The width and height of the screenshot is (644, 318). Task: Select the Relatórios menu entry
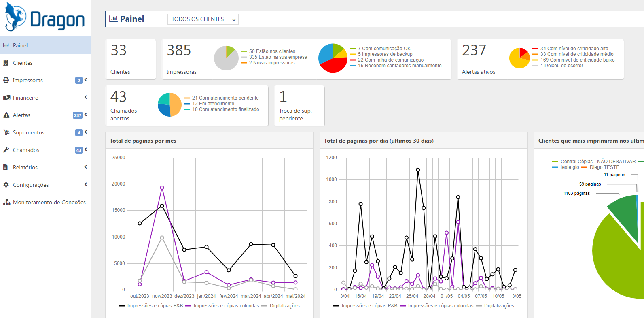tap(45, 167)
